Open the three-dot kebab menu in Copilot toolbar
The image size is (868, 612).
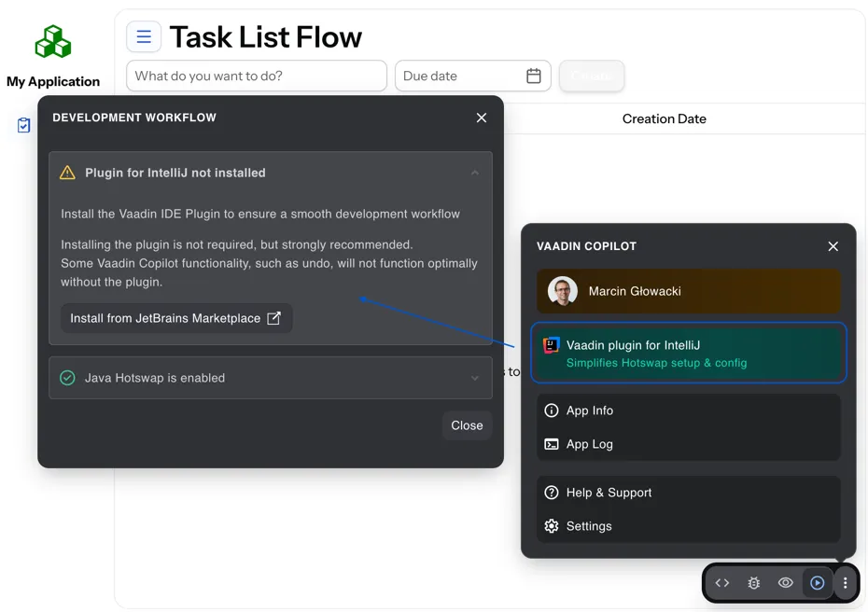(x=846, y=582)
